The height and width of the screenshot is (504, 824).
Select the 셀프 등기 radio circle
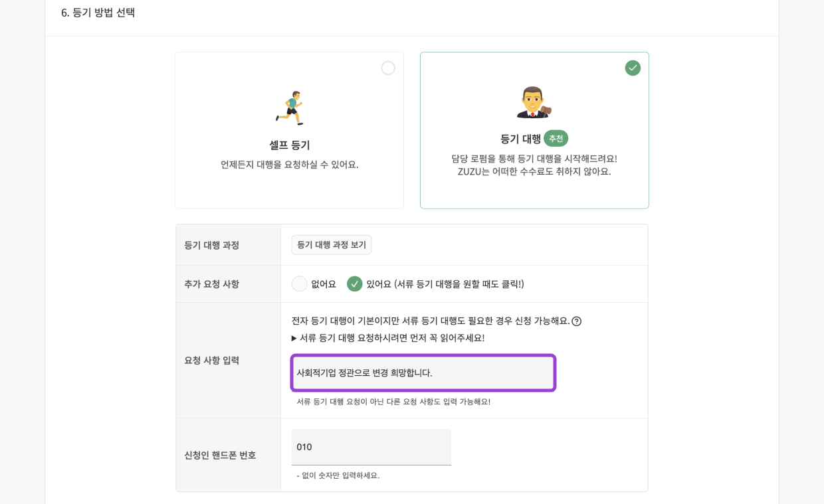click(x=388, y=68)
